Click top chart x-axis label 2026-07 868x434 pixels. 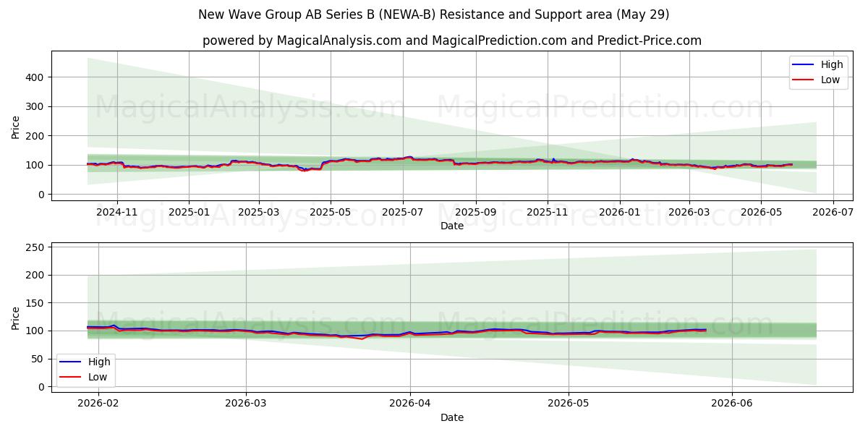833,213
